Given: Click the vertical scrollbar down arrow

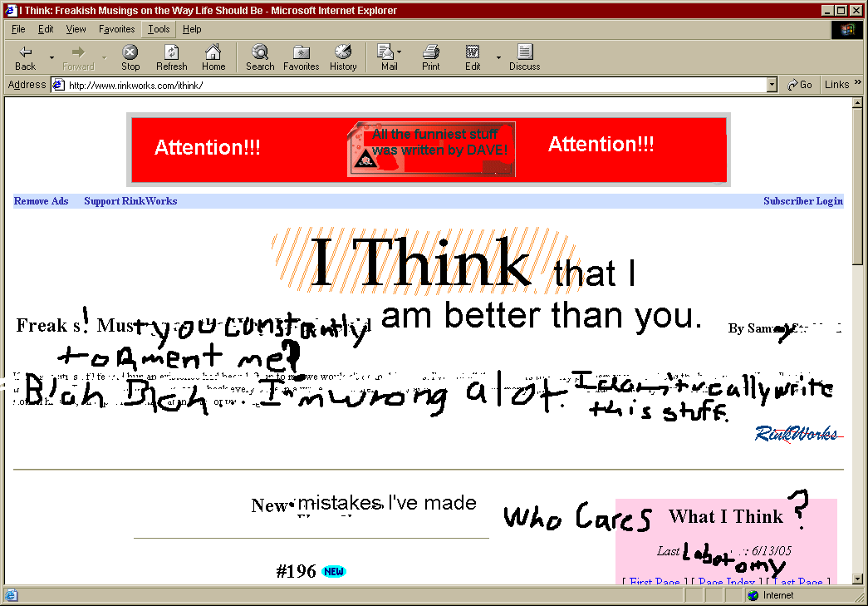Looking at the screenshot, I should pos(857,579).
